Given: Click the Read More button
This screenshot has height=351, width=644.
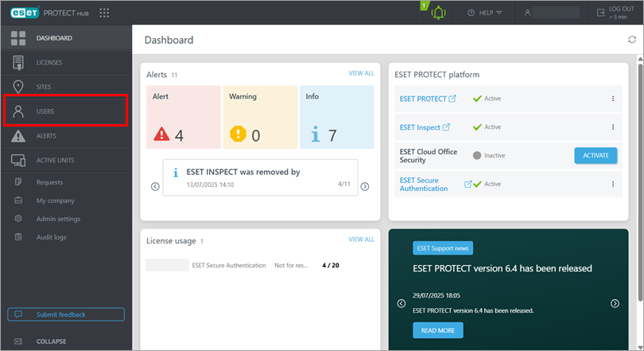Looking at the screenshot, I should (x=437, y=330).
